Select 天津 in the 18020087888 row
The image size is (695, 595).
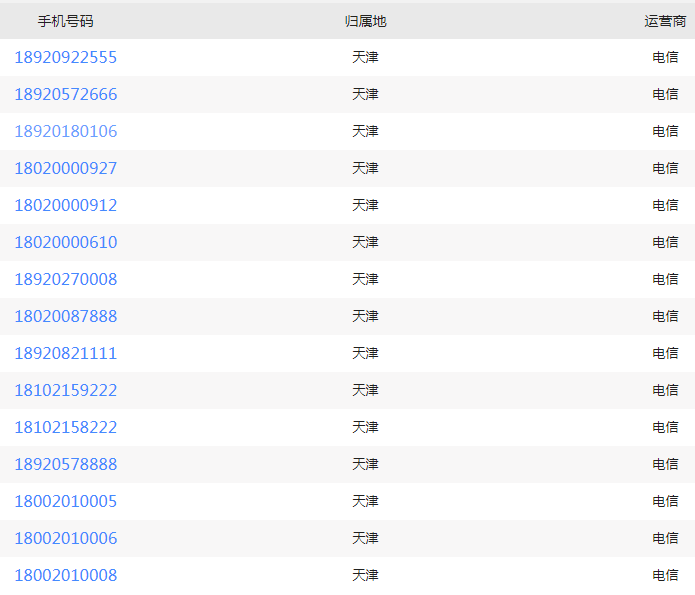point(366,317)
